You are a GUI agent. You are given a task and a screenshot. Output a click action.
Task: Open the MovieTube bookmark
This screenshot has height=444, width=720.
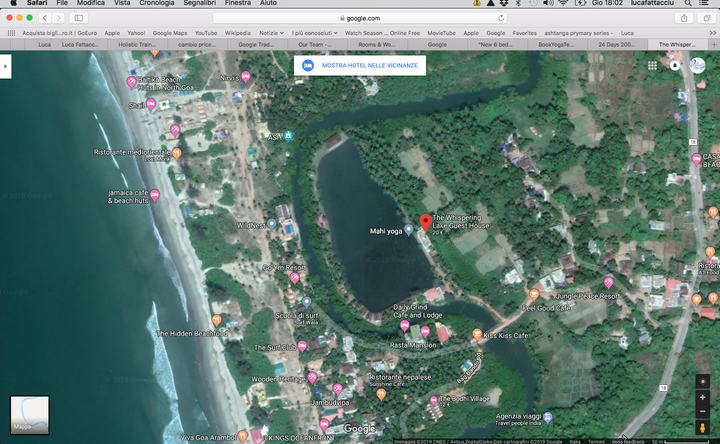[x=442, y=33]
